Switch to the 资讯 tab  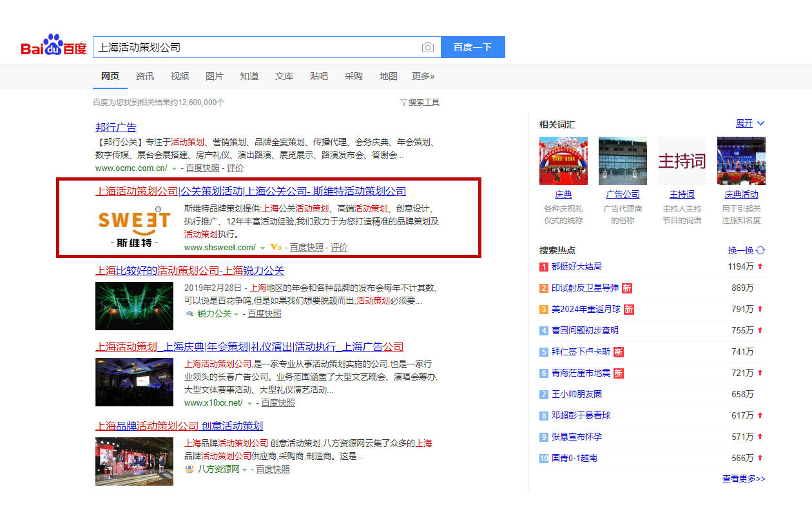click(145, 76)
